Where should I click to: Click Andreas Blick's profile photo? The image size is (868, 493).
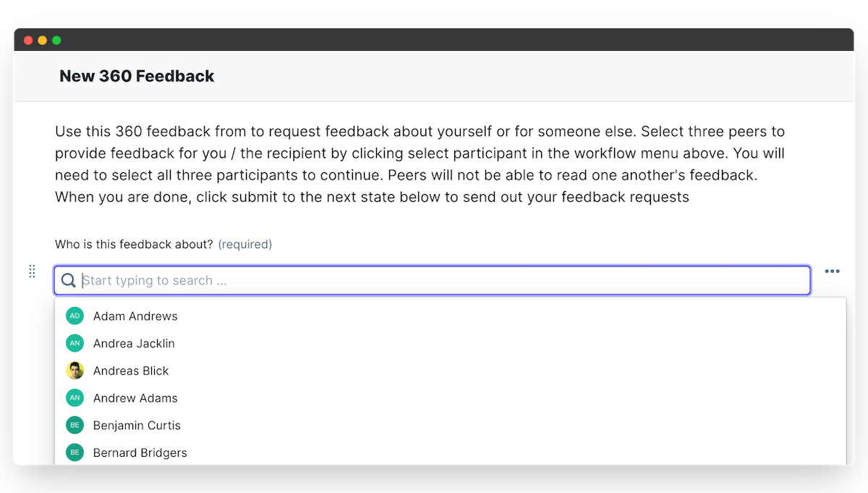pos(75,371)
